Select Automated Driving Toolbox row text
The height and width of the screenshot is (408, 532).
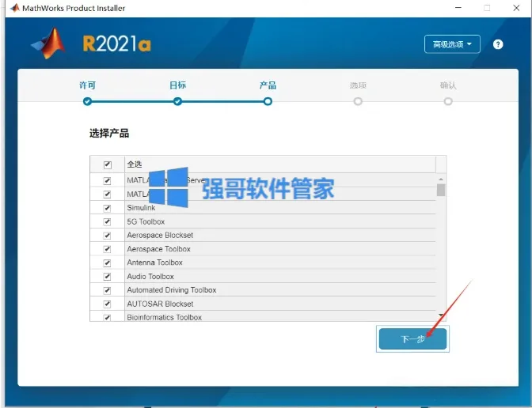coord(172,290)
